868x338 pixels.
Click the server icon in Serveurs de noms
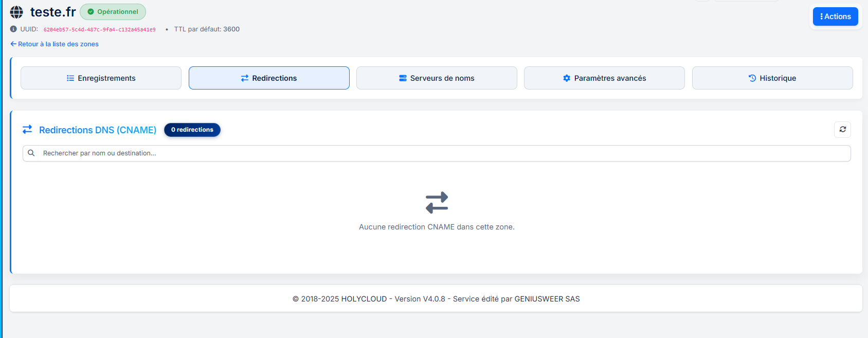[x=403, y=78]
